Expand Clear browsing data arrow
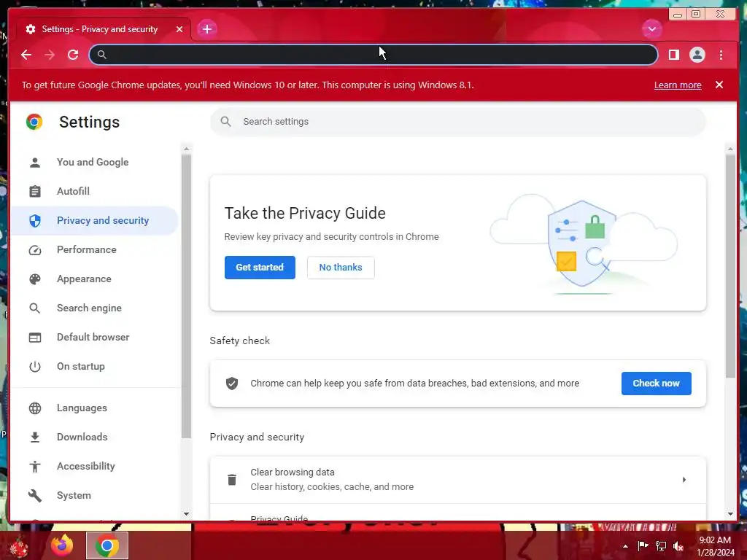 [x=684, y=480]
